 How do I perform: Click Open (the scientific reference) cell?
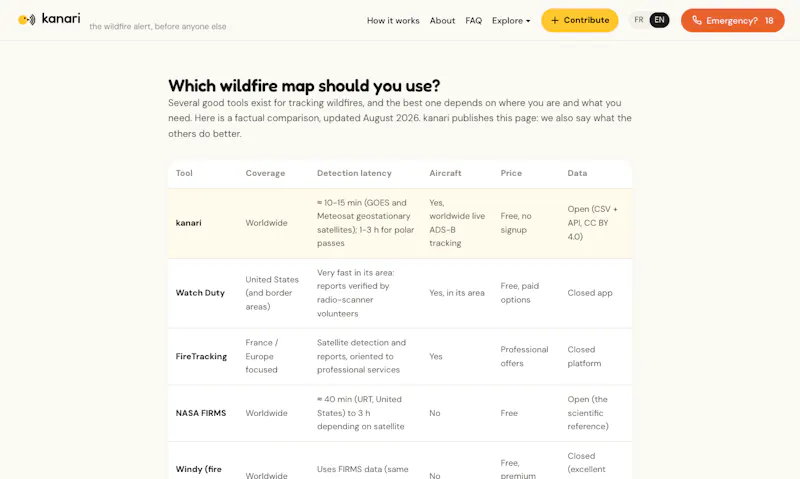point(588,413)
